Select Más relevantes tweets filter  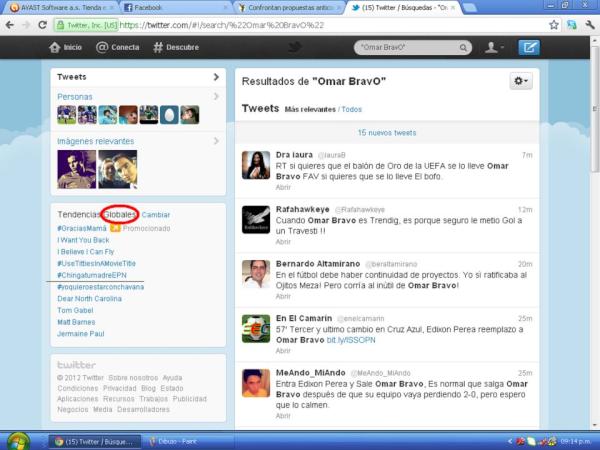click(x=310, y=109)
